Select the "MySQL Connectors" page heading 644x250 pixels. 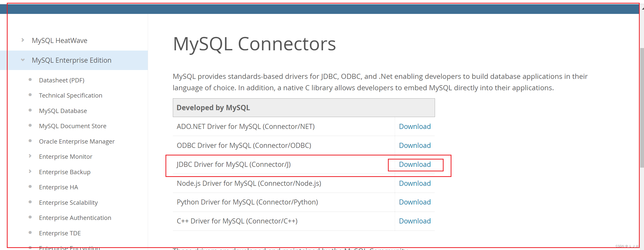tap(254, 44)
